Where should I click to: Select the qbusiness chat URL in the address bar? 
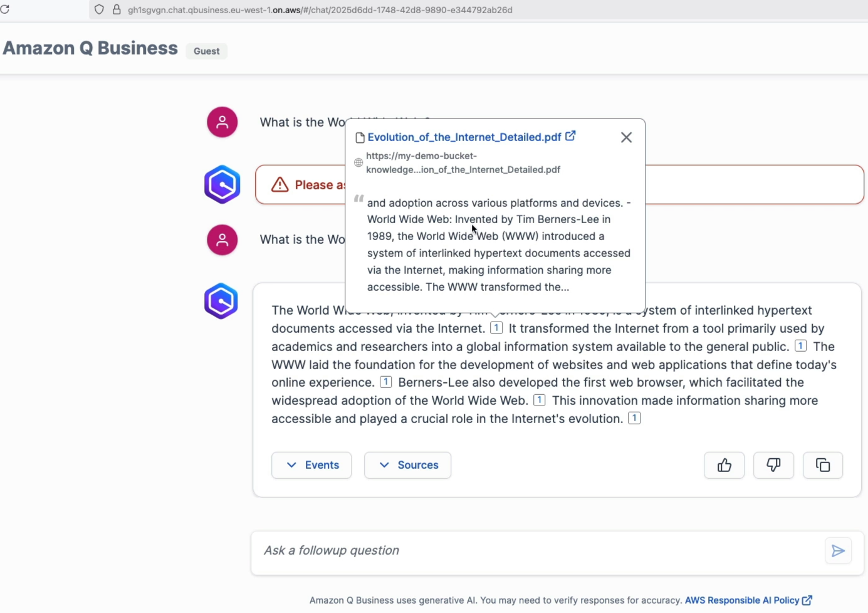pyautogui.click(x=320, y=10)
